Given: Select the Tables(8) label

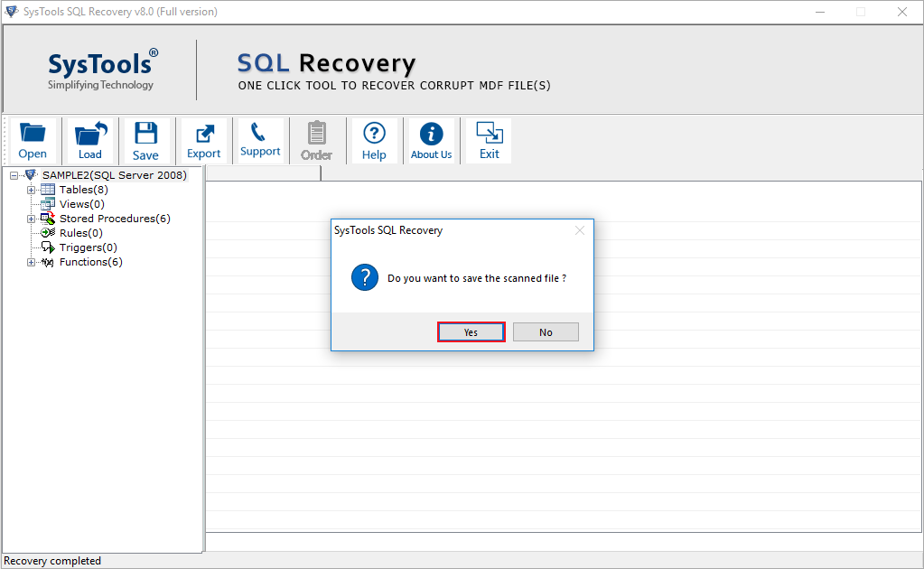Looking at the screenshot, I should pyautogui.click(x=84, y=190).
